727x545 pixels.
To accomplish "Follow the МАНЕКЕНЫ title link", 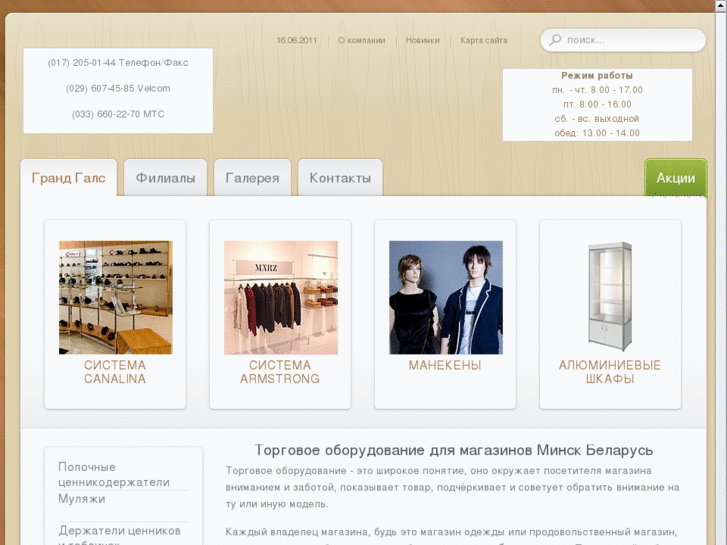I will pyautogui.click(x=445, y=365).
